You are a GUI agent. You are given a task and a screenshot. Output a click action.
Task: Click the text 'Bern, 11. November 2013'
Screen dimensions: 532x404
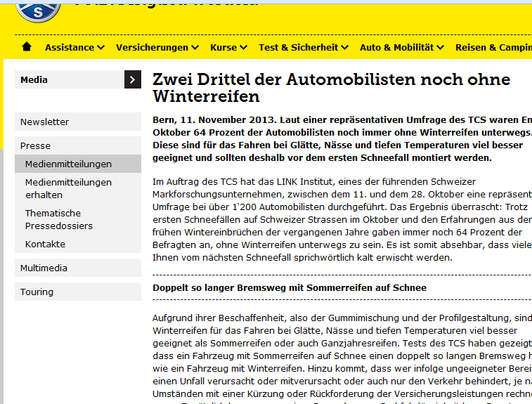(215, 119)
